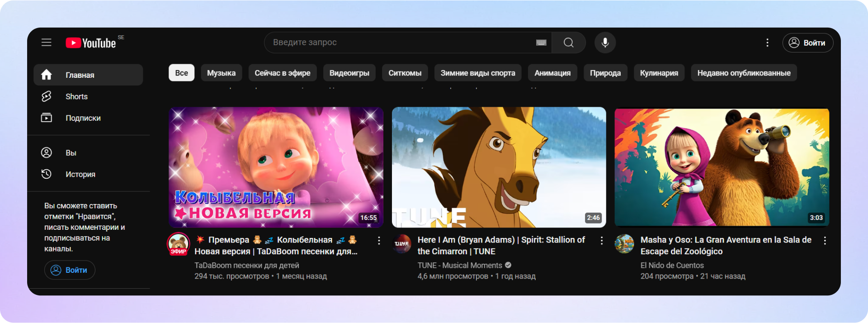Open Subscriptions (Подписки) in the sidebar

click(83, 118)
